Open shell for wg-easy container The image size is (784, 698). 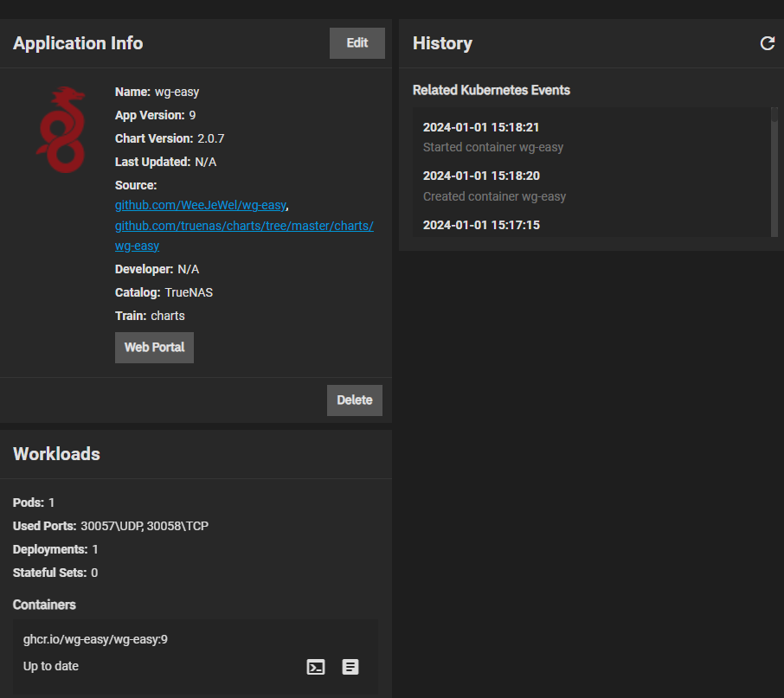tap(316, 667)
